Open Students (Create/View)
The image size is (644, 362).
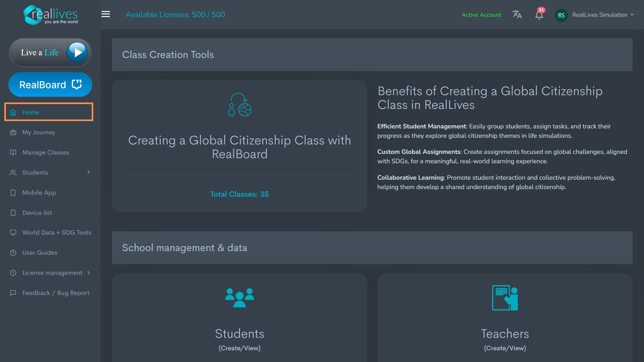pyautogui.click(x=239, y=339)
